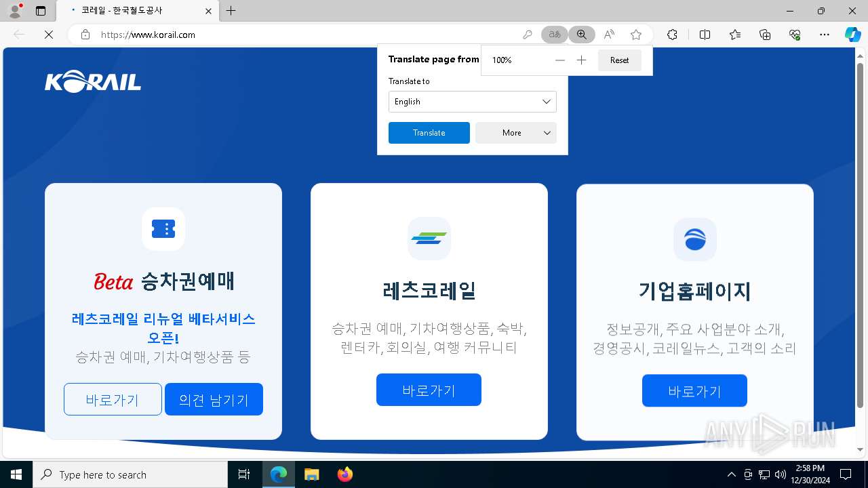
Task: Close the Korail browser tab
Action: coord(209,11)
